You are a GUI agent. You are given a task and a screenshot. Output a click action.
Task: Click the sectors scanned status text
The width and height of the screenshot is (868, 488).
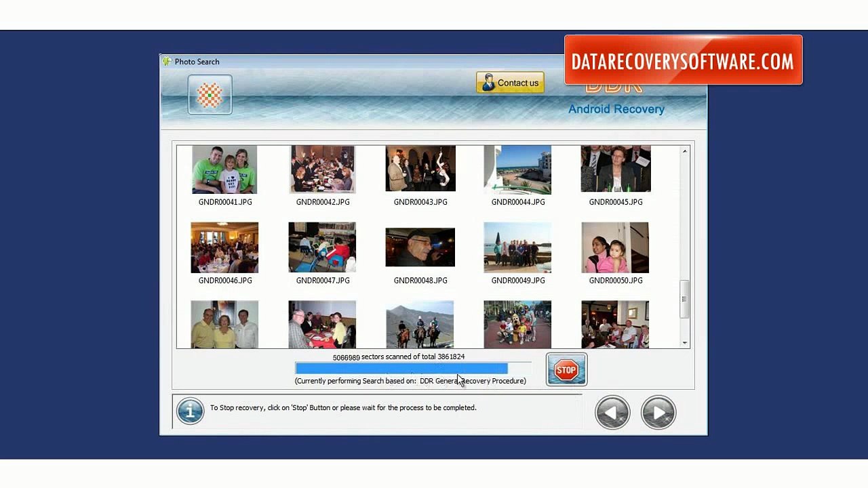[x=399, y=357]
